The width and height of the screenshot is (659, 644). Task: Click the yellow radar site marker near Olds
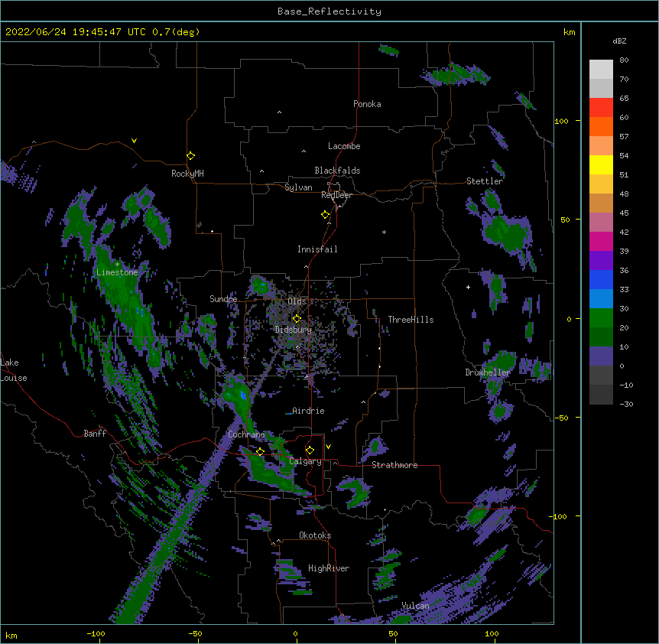point(297,319)
